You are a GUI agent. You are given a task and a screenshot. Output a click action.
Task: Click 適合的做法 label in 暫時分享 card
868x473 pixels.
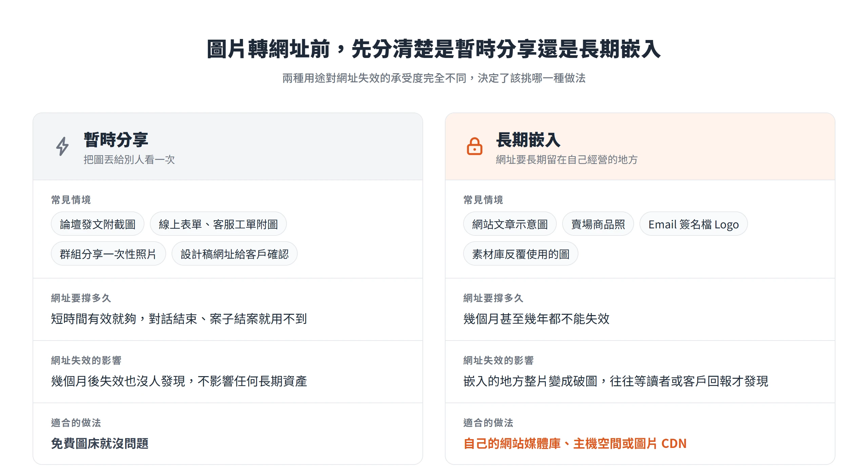76,423
